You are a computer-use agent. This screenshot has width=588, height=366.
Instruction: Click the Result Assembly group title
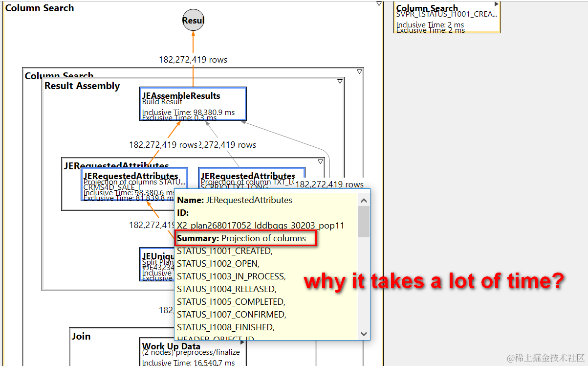82,86
